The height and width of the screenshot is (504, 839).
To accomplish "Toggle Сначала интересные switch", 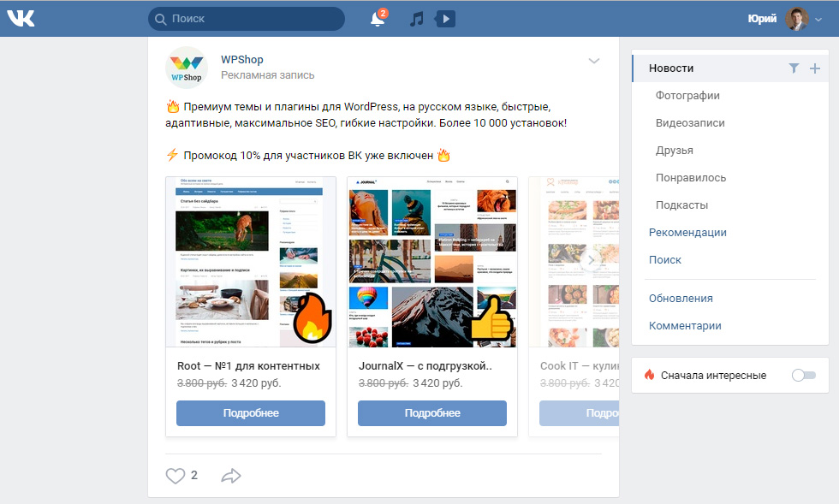I will coord(804,375).
